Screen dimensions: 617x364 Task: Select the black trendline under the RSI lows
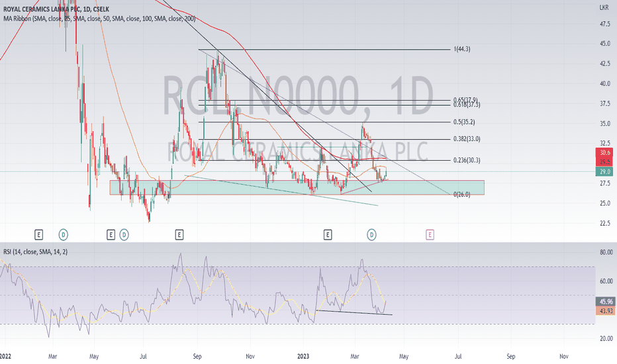coord(354,313)
